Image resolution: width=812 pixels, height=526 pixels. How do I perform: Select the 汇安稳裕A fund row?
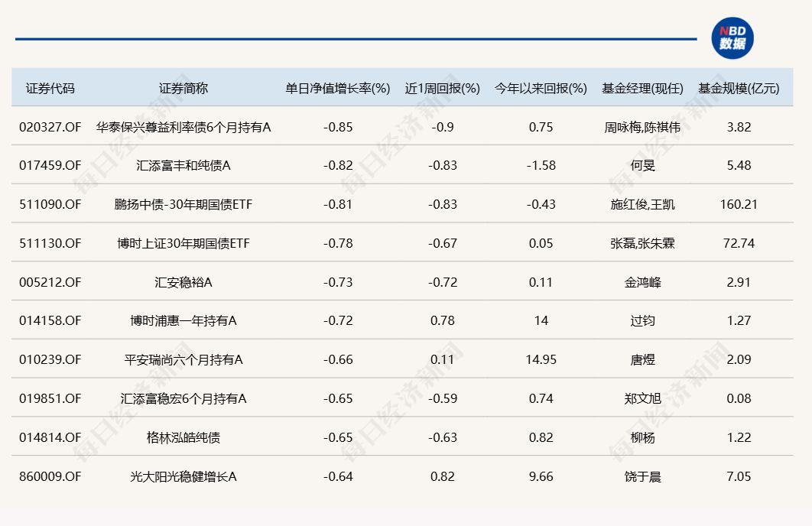(x=184, y=282)
